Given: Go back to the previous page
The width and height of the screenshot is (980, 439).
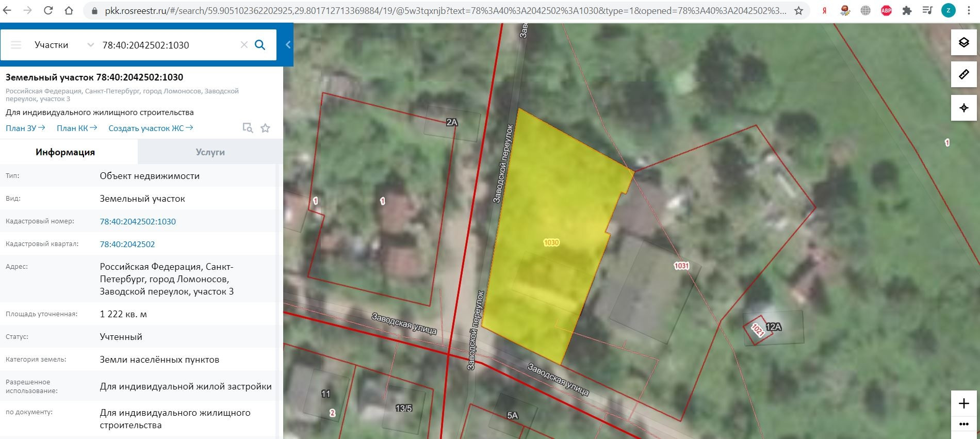Looking at the screenshot, I should coord(7,10).
